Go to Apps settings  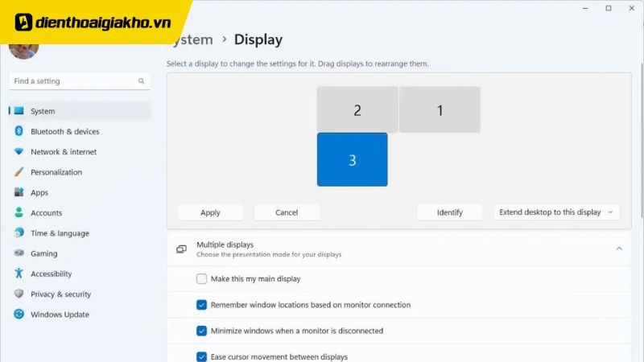[80, 192]
